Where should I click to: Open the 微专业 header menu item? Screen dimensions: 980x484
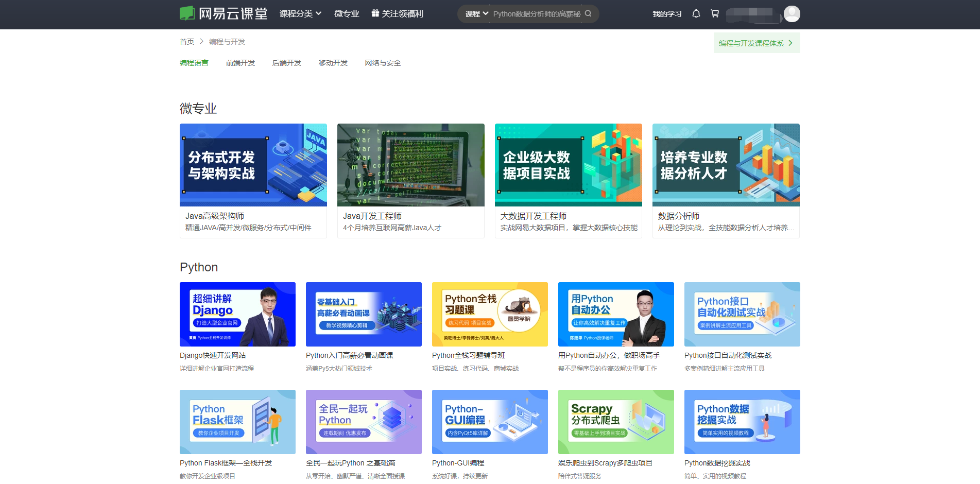(347, 13)
